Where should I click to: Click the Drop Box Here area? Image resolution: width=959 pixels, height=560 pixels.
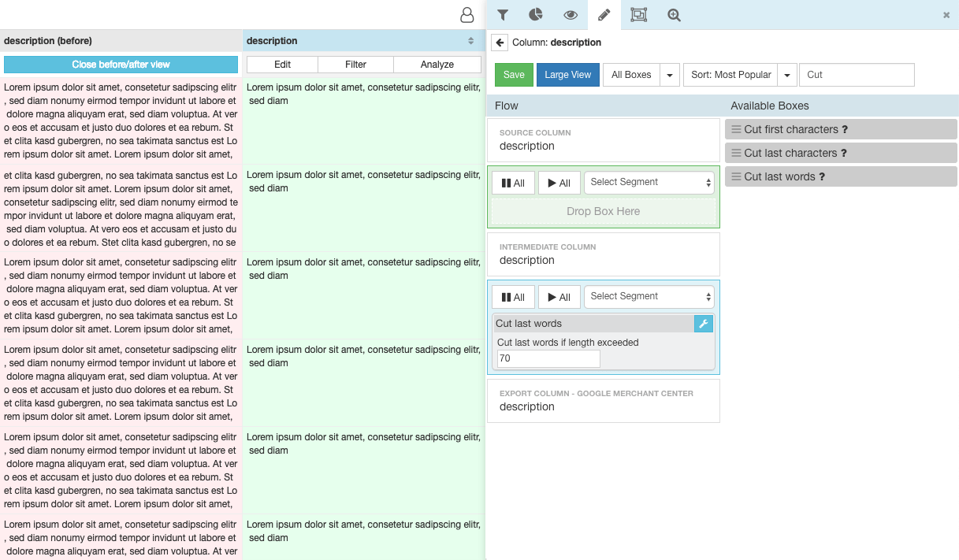tap(603, 211)
